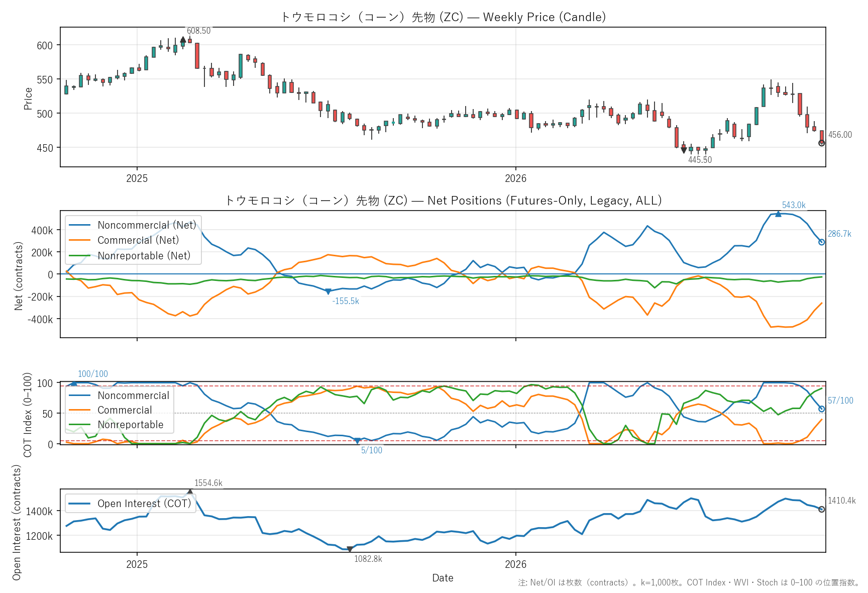Viewport: 868px width, 593px height.
Task: Click Noncommercial (Net) legend entry
Action: pyautogui.click(x=133, y=225)
